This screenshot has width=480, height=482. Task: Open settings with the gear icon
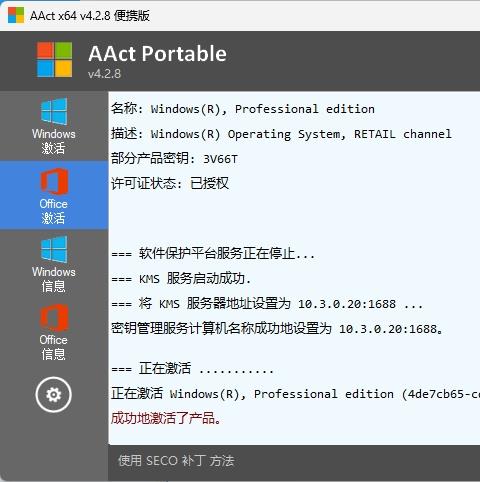point(54,395)
